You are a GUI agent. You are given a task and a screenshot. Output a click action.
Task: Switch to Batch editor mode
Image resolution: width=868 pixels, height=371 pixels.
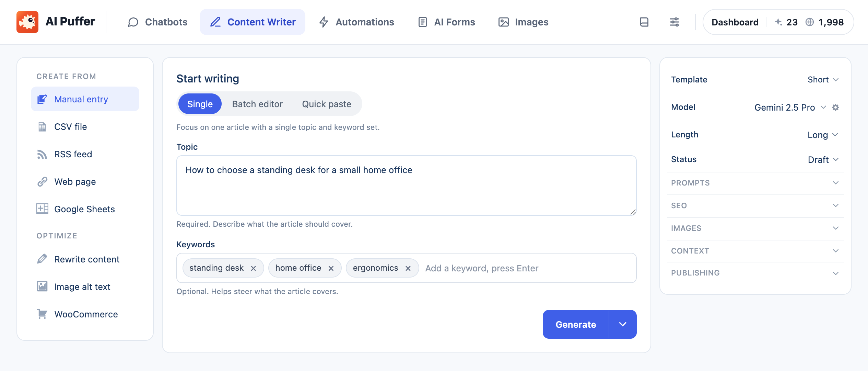[257, 104]
